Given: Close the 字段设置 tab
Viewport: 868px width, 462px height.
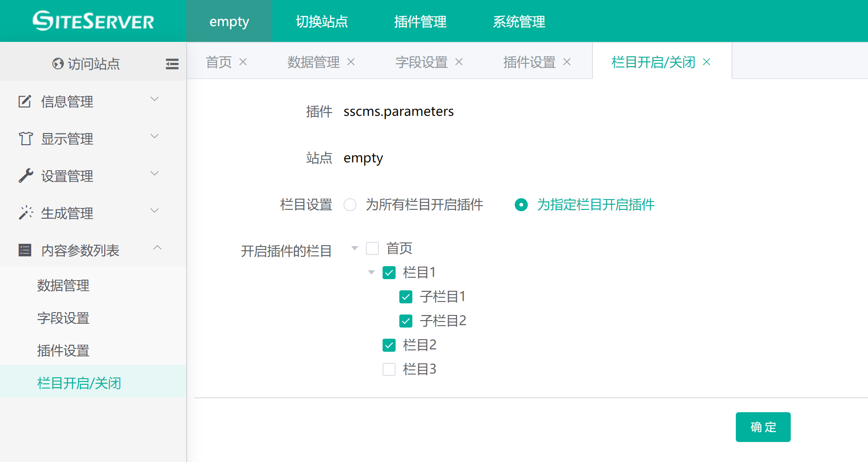Looking at the screenshot, I should pos(459,62).
